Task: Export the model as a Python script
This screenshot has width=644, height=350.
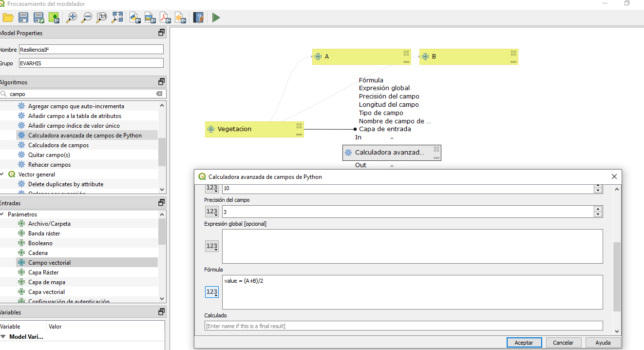Action: click(134, 17)
